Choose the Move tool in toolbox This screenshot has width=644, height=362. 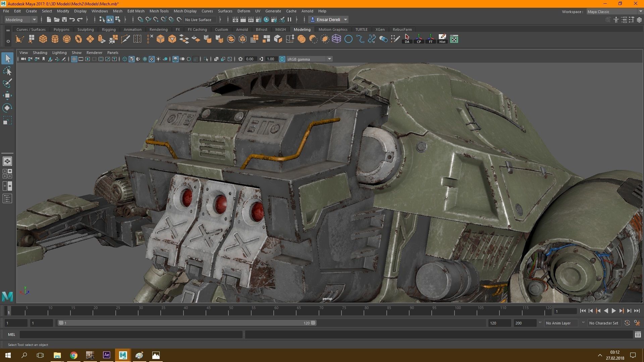click(7, 96)
